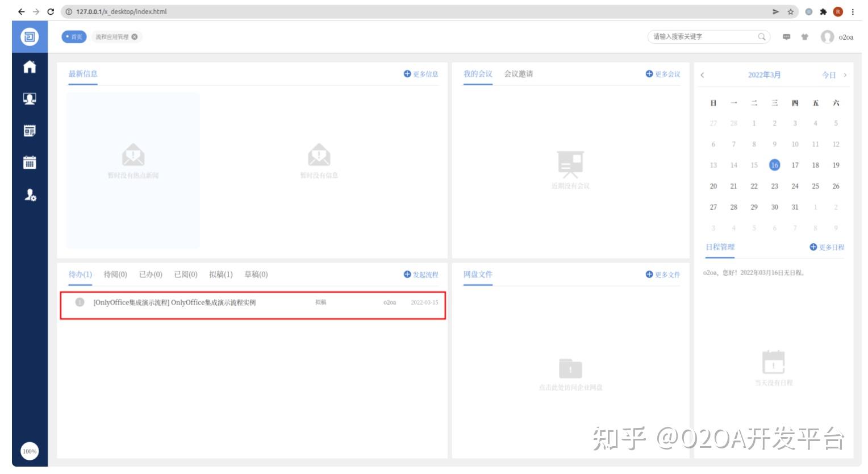Screen dimensions: 868x474
Task: Click the theme (shirt) icon at top right
Action: click(805, 37)
